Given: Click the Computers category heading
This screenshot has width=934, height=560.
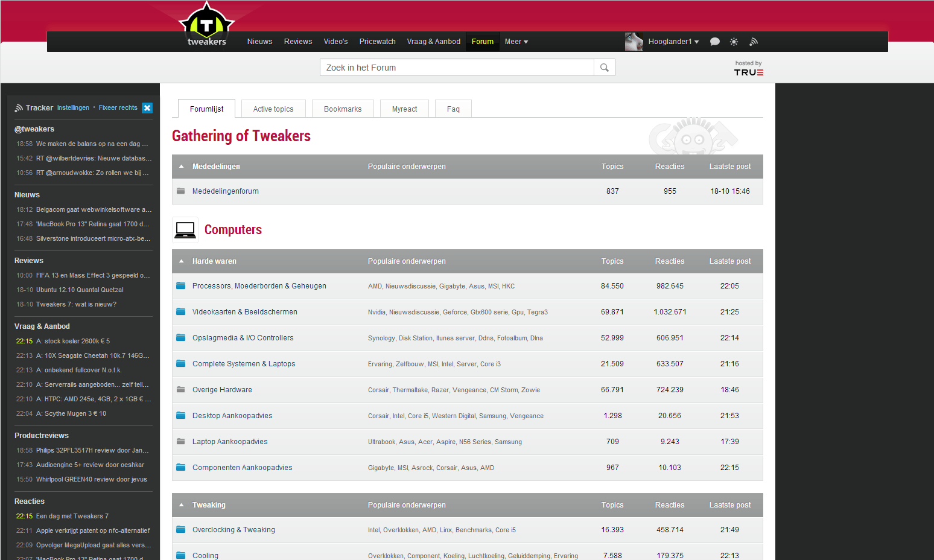Looking at the screenshot, I should pyautogui.click(x=233, y=230).
